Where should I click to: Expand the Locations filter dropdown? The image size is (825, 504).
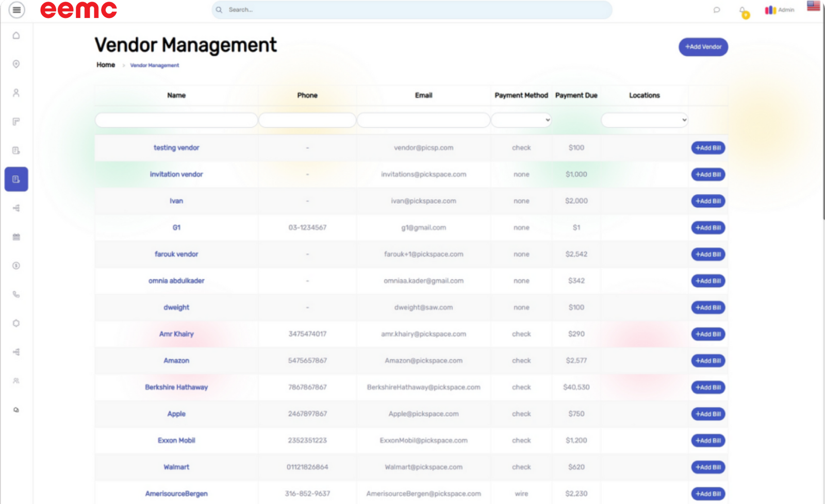coord(645,120)
